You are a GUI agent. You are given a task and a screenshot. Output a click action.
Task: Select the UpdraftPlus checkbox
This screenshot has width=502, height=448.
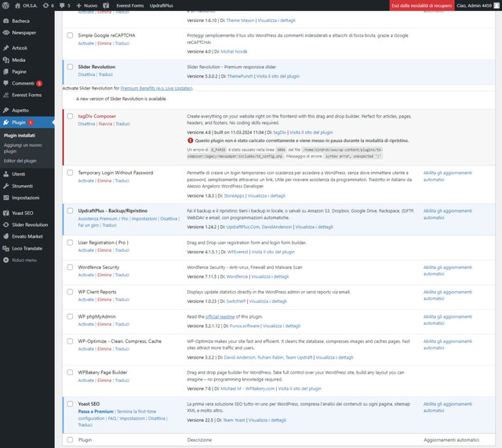pos(70,210)
